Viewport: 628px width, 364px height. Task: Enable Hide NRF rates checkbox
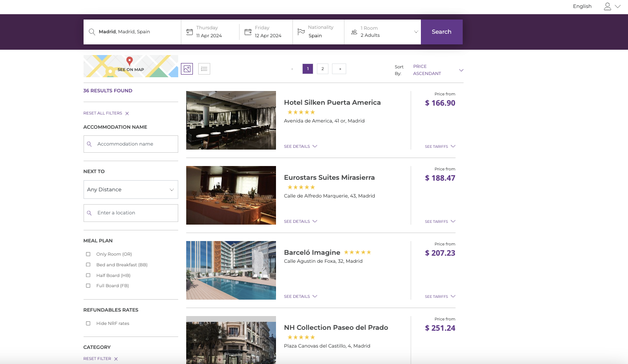pyautogui.click(x=88, y=324)
